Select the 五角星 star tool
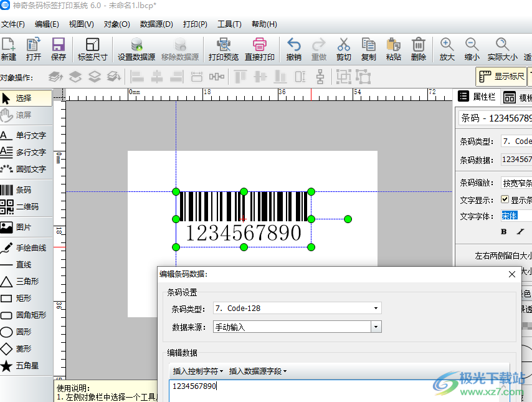Viewport: 532px width, 402px height. tap(26, 366)
